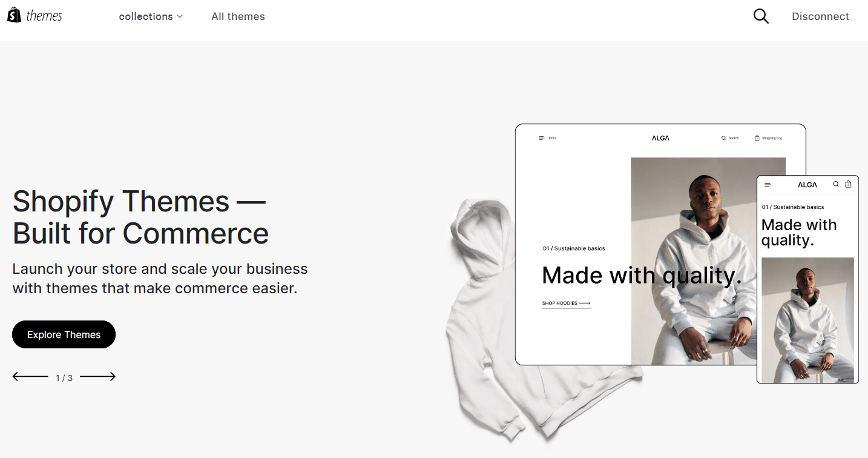
Task: Click the 1 / 3 slide counter
Action: (64, 378)
